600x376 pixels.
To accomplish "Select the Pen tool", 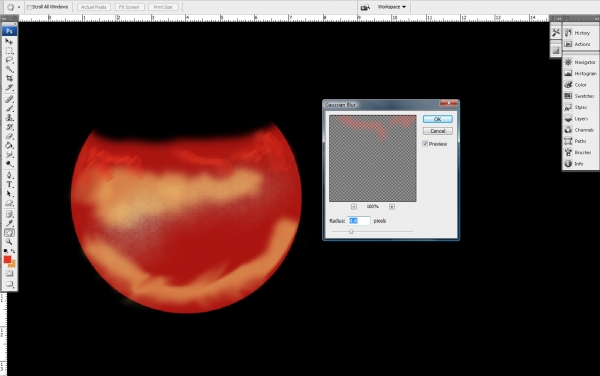I will point(9,176).
